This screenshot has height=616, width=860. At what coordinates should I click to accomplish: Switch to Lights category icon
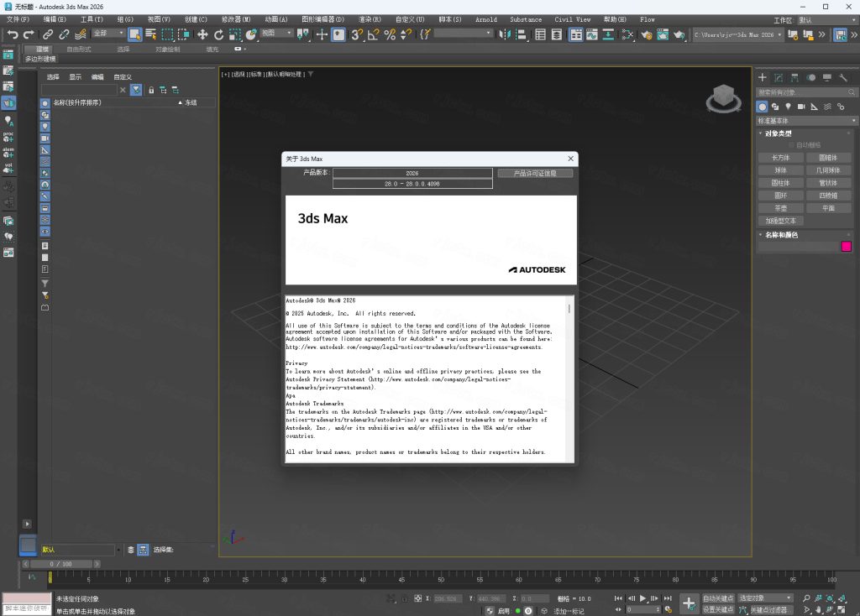tap(788, 107)
